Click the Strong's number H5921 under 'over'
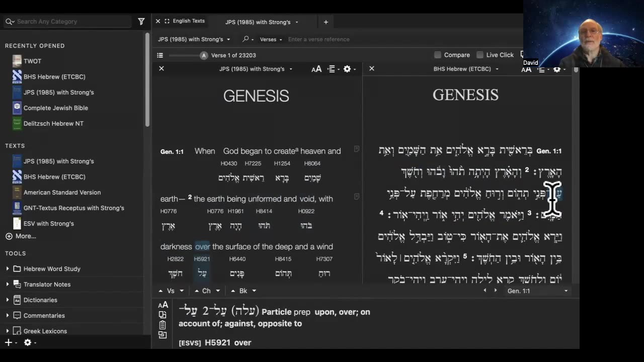The width and height of the screenshot is (644, 362). pos(202,259)
